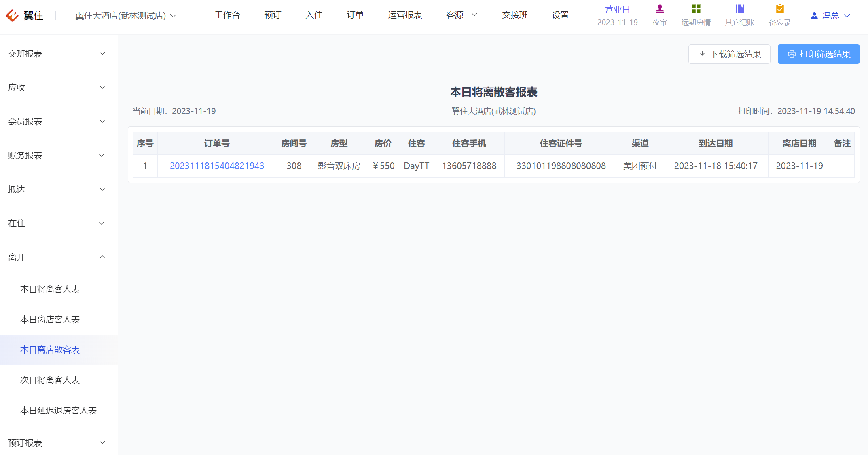The height and width of the screenshot is (455, 868).
Task: Click the report title 本日将离散客报表
Action: tap(494, 92)
